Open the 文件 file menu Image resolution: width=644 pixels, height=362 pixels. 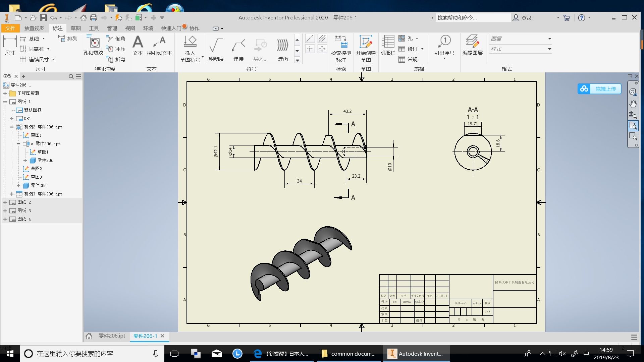(10, 28)
